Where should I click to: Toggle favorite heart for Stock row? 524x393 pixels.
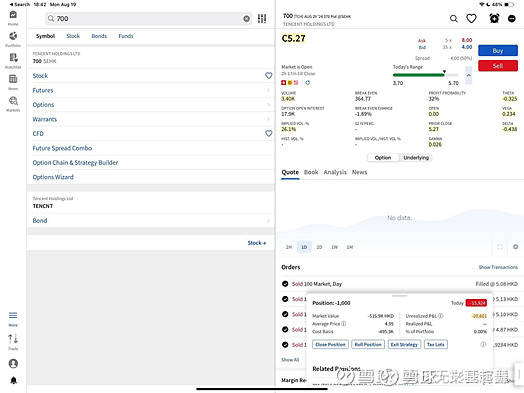268,76
